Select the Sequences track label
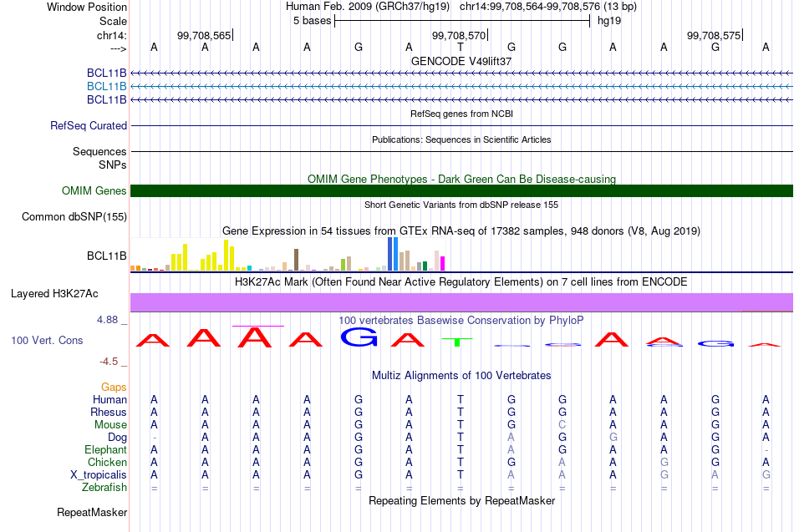The height and width of the screenshot is (532, 794). (99, 151)
